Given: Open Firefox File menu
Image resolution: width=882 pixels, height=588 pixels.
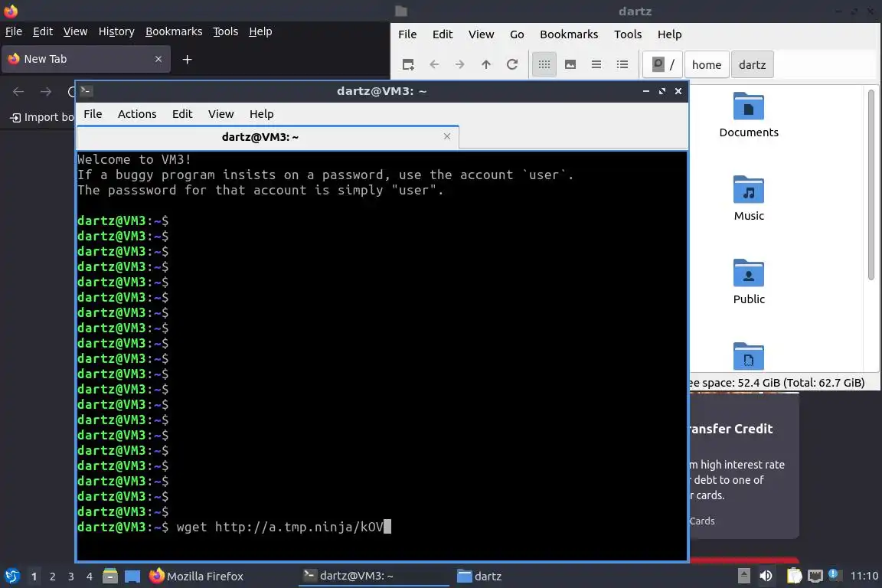Looking at the screenshot, I should [14, 31].
